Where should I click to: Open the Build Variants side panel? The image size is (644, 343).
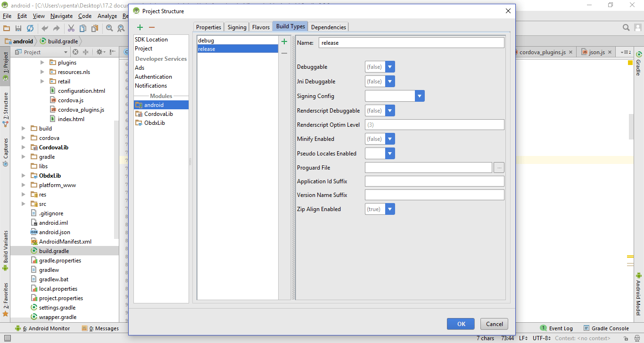[x=6, y=251]
